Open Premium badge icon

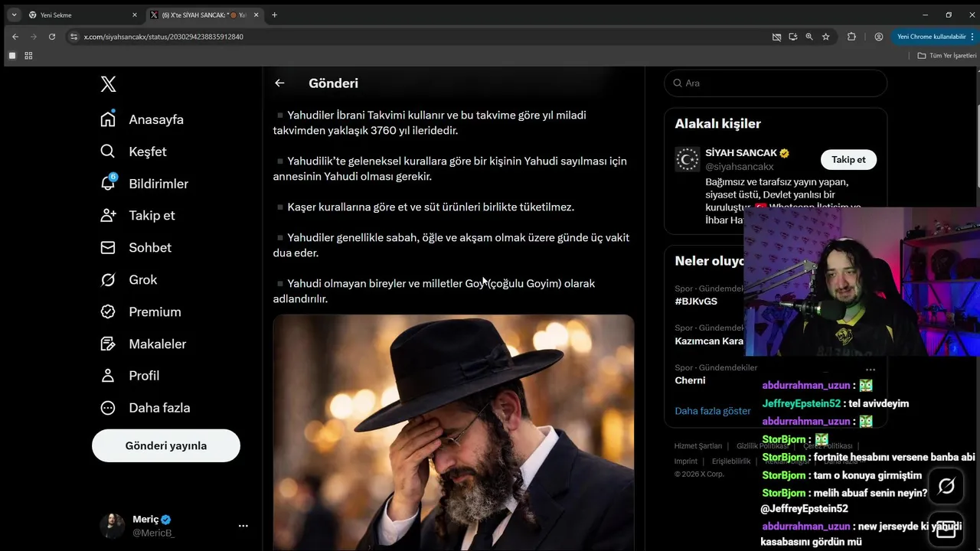click(x=108, y=312)
